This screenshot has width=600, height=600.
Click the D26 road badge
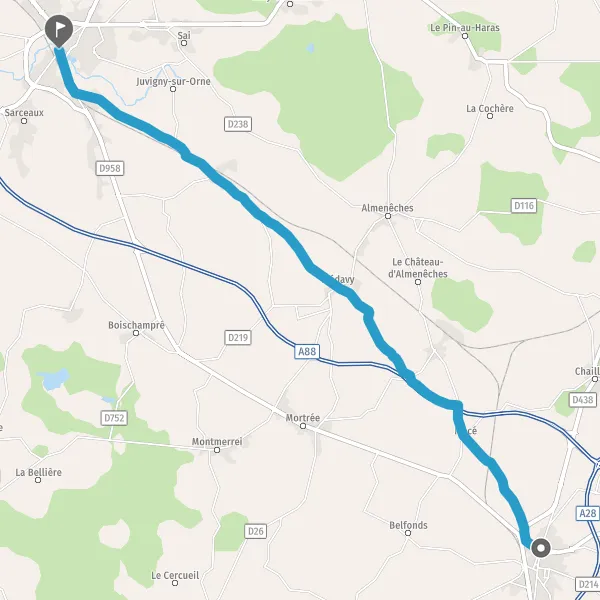click(255, 531)
